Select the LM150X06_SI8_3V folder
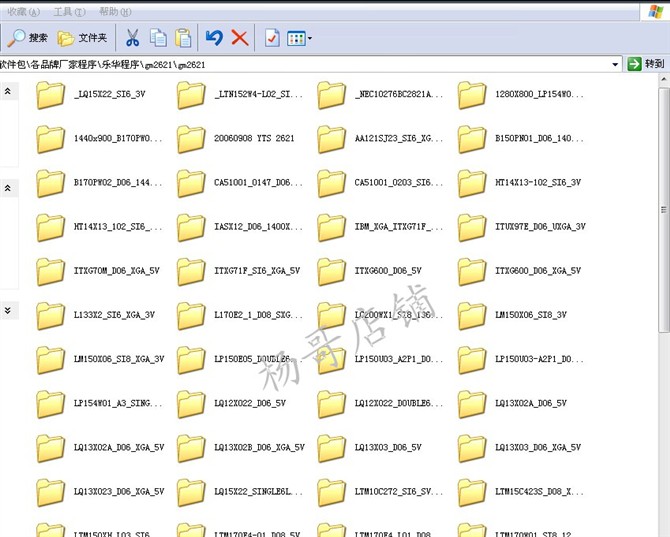 (512, 316)
